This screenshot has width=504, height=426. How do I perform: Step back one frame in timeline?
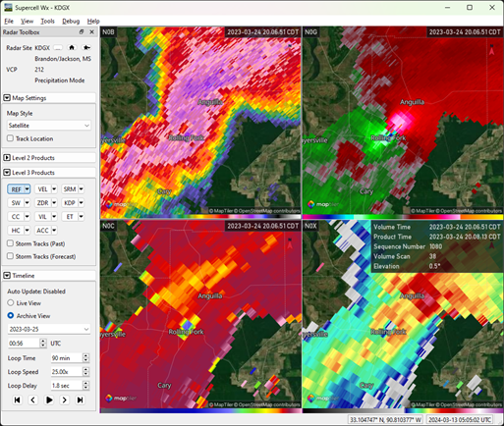33,399
